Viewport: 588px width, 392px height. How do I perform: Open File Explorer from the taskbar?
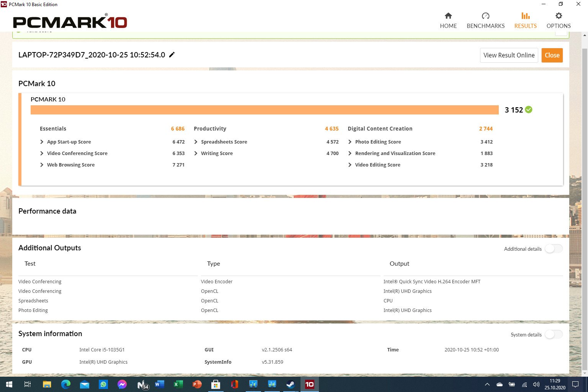click(x=47, y=384)
